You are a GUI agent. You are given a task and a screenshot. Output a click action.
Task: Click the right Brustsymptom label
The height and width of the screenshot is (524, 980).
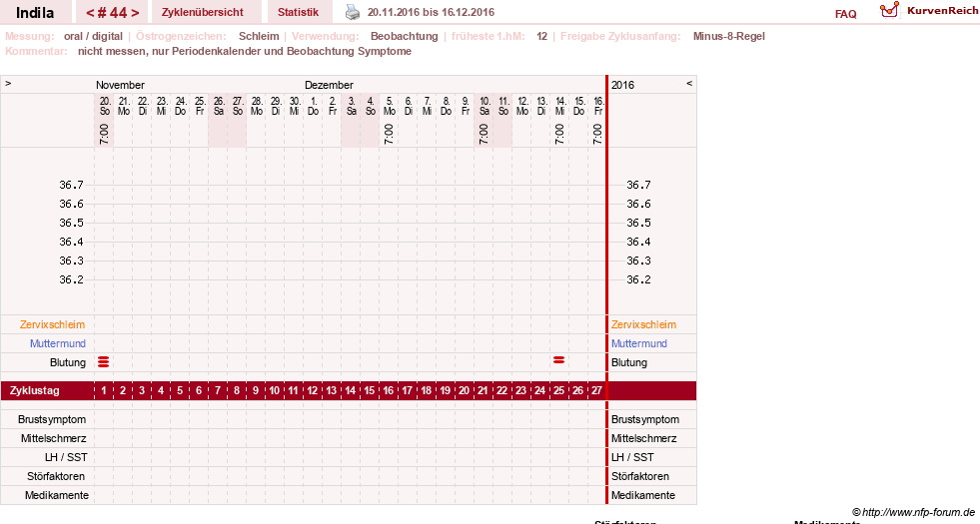[x=645, y=420]
